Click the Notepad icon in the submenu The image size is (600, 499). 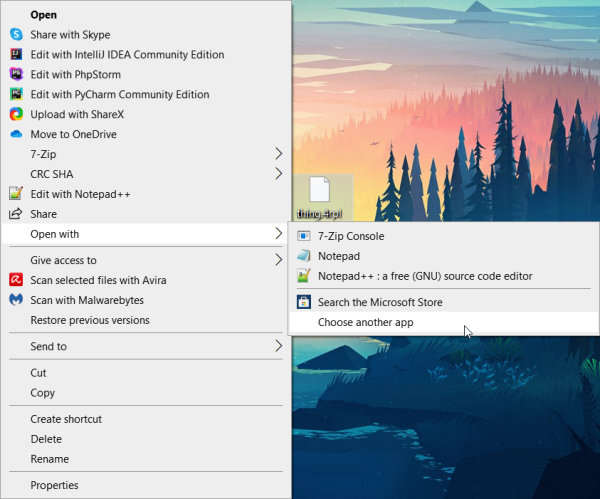pos(304,256)
